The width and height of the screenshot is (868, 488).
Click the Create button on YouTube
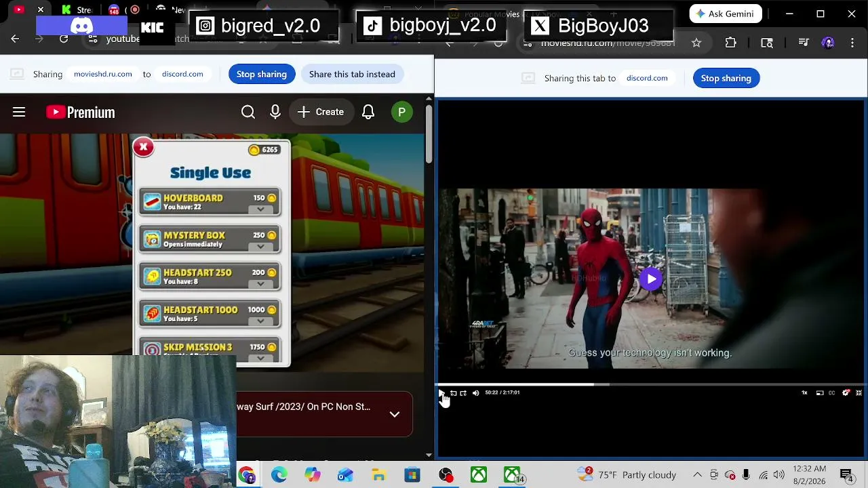coord(321,112)
